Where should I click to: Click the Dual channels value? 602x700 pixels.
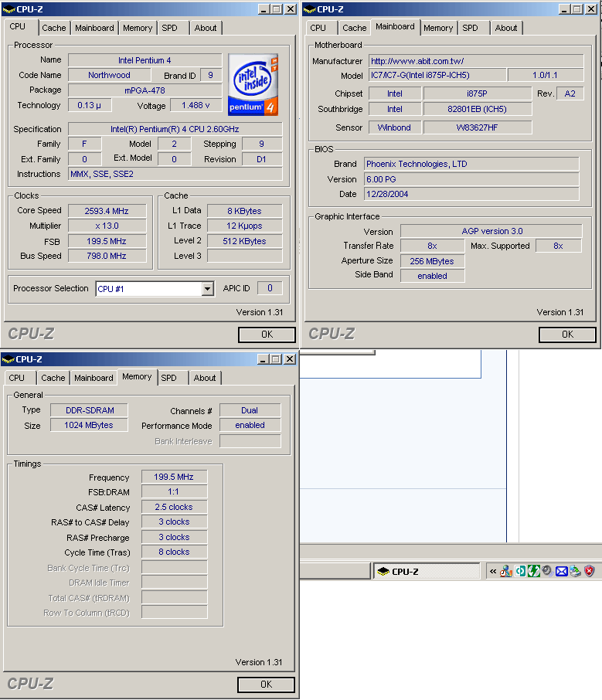[250, 410]
